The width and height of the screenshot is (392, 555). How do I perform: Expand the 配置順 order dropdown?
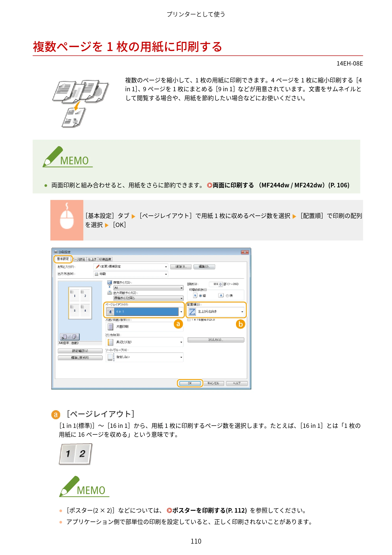coord(216,312)
